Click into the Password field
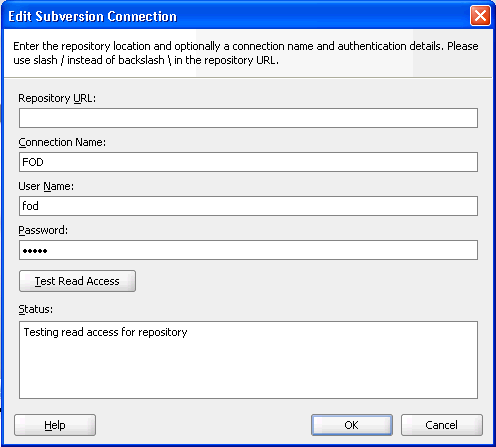The height and width of the screenshot is (447, 496). [x=248, y=250]
